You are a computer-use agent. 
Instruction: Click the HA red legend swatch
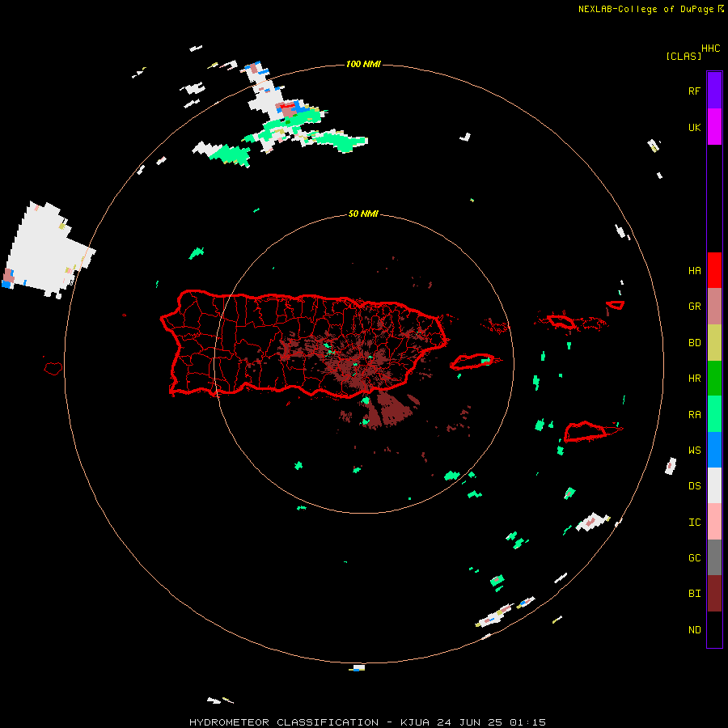point(714,270)
